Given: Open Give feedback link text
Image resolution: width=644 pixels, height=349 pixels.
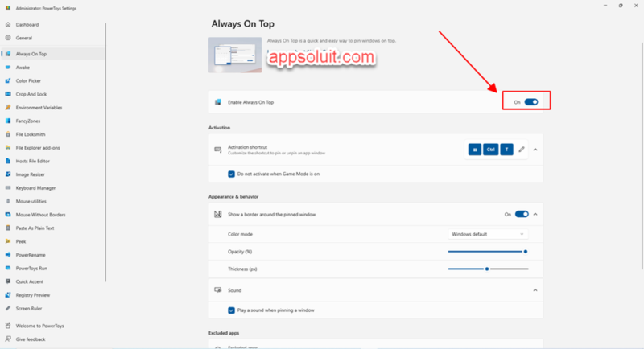Looking at the screenshot, I should pyautogui.click(x=31, y=339).
